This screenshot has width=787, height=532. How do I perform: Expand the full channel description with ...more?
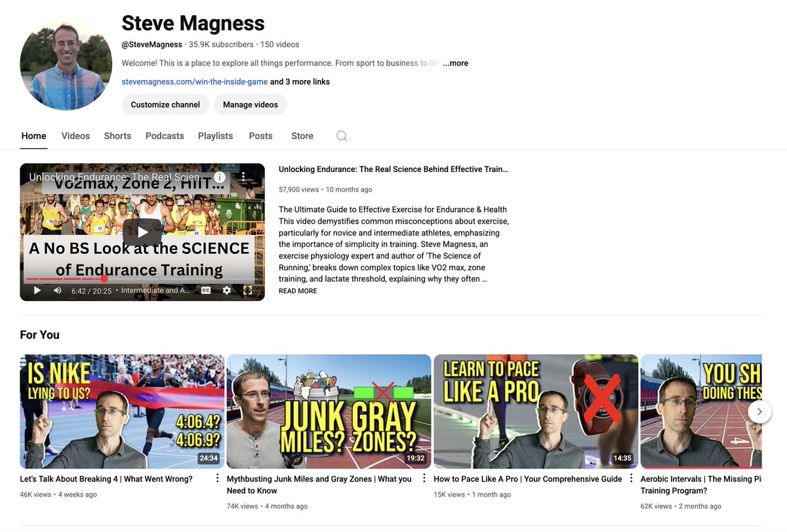coord(455,63)
